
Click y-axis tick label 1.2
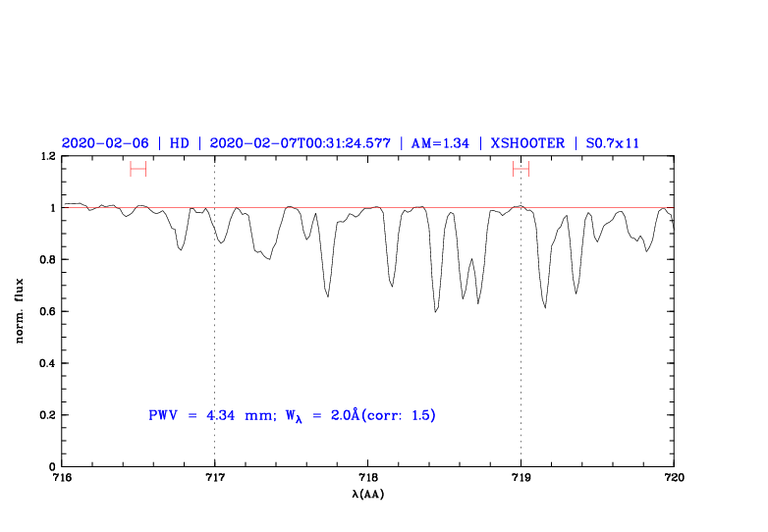point(46,156)
